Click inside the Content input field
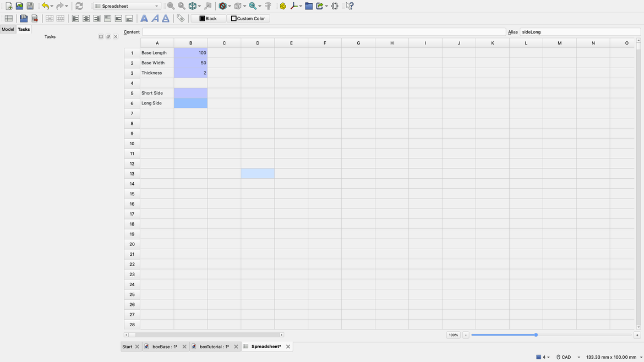 click(x=324, y=31)
